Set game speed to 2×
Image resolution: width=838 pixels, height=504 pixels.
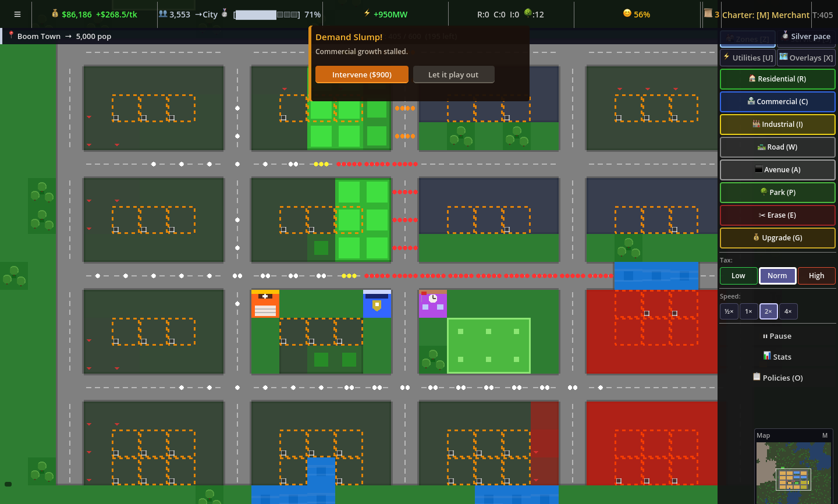point(769,311)
